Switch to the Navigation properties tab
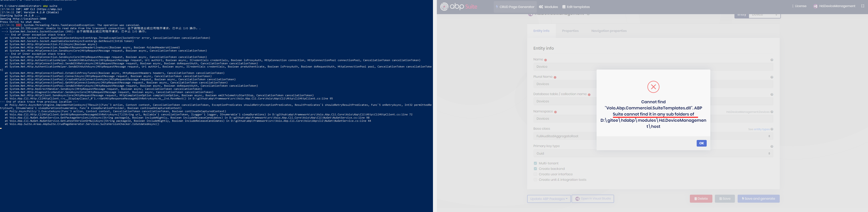The image size is (868, 212). tap(609, 31)
